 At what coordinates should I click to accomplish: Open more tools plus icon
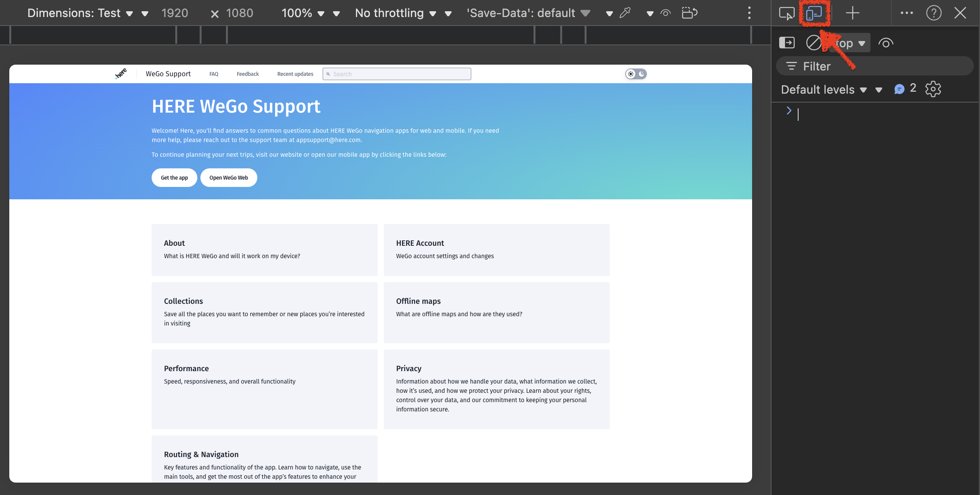tap(852, 13)
